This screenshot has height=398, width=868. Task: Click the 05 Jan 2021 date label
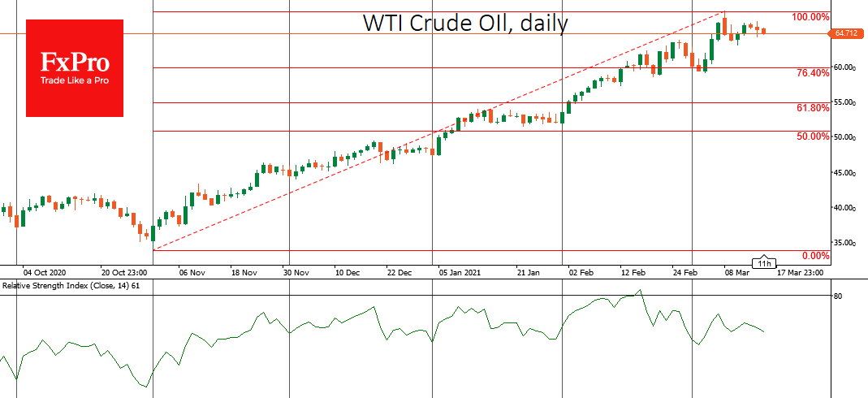[460, 274]
